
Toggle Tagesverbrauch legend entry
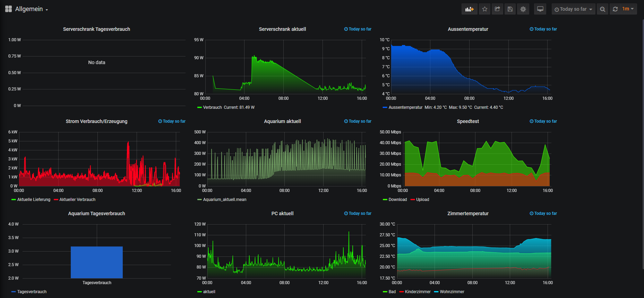(32, 292)
